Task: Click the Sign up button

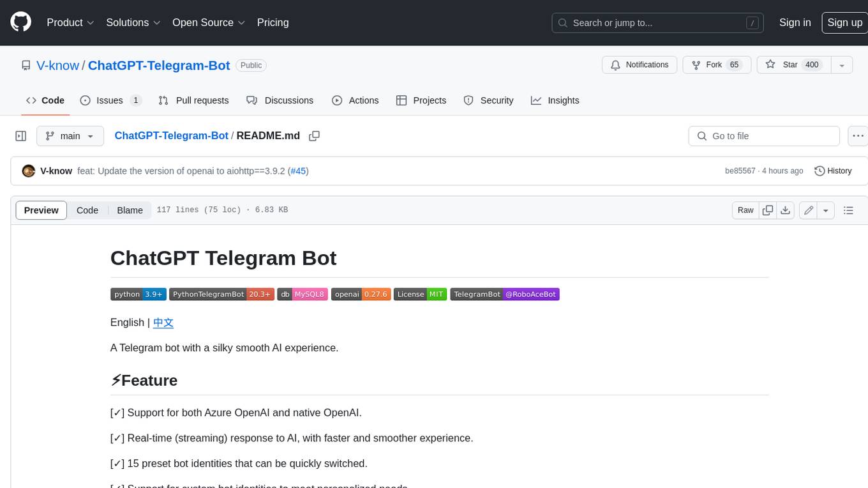Action: (x=844, y=22)
